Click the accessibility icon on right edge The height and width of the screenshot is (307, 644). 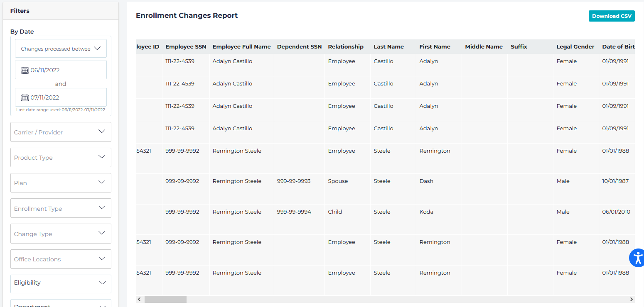[637, 258]
